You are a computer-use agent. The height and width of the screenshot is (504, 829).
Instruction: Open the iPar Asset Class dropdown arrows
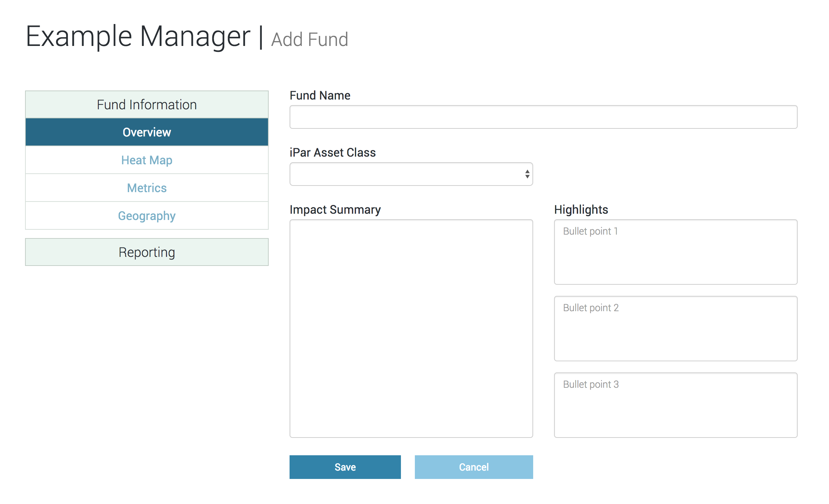527,174
